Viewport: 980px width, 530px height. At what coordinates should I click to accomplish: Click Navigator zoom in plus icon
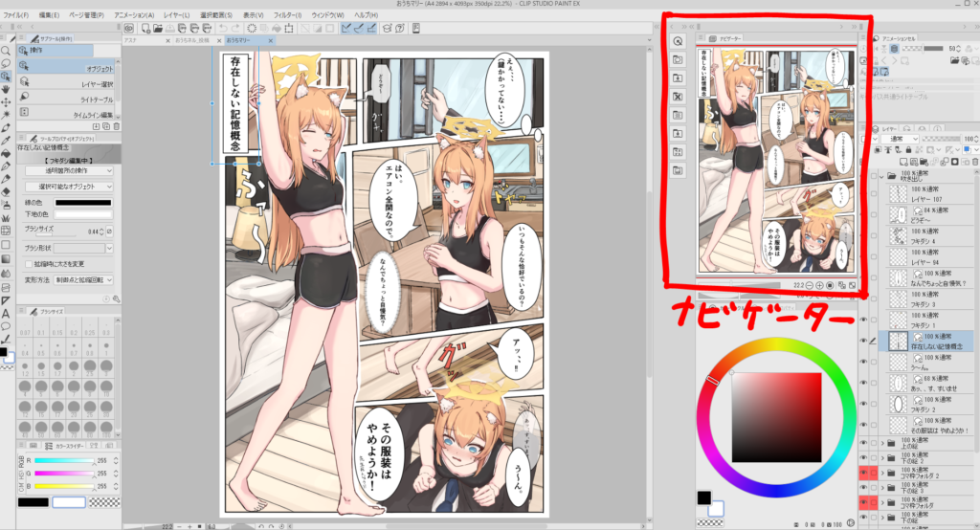click(819, 285)
